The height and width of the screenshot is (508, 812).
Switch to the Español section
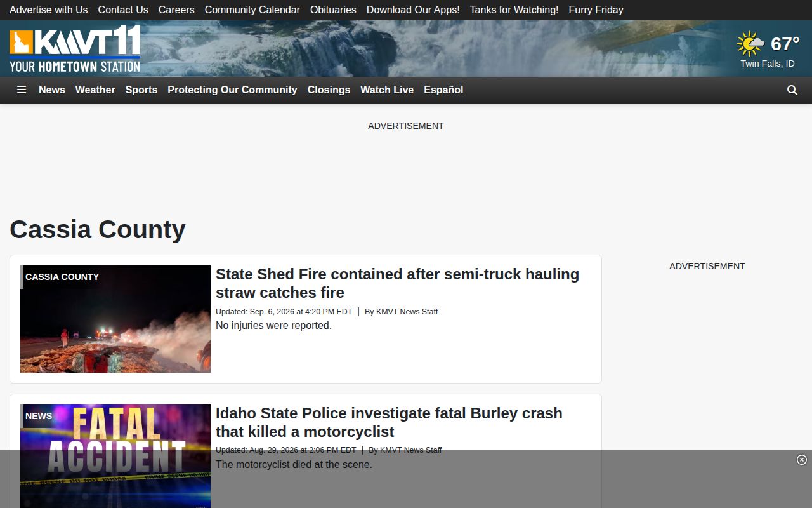coord(443,90)
